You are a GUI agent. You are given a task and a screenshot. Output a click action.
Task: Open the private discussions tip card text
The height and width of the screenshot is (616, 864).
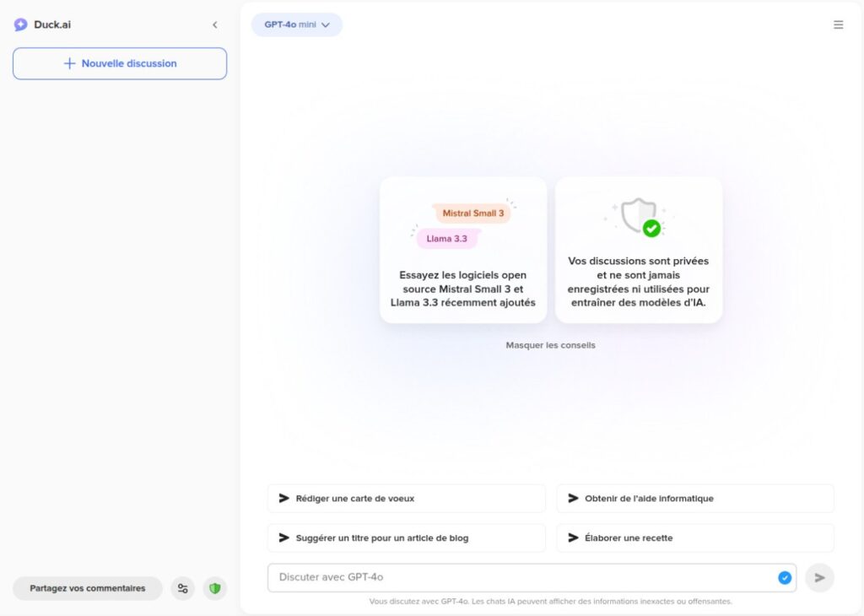[x=638, y=282]
